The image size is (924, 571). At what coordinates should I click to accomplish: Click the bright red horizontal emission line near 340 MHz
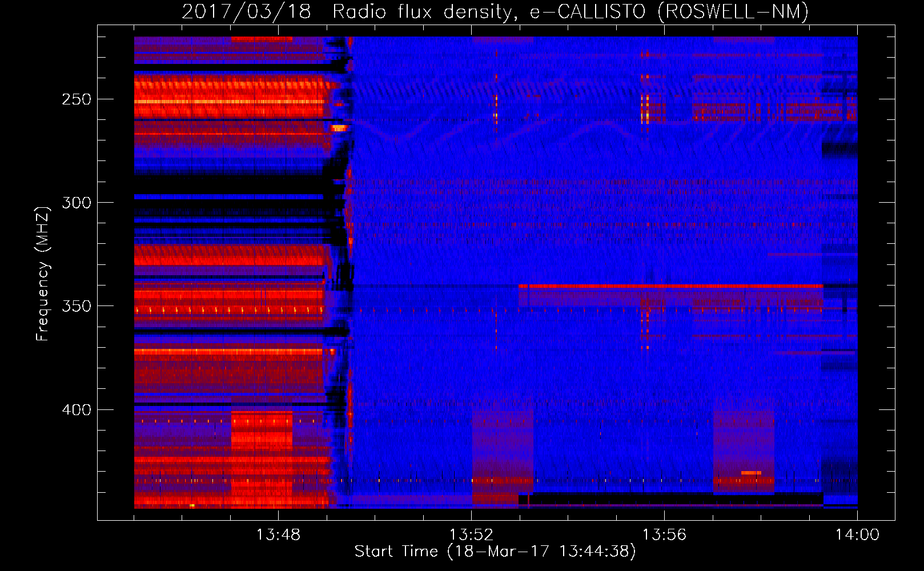pos(671,285)
